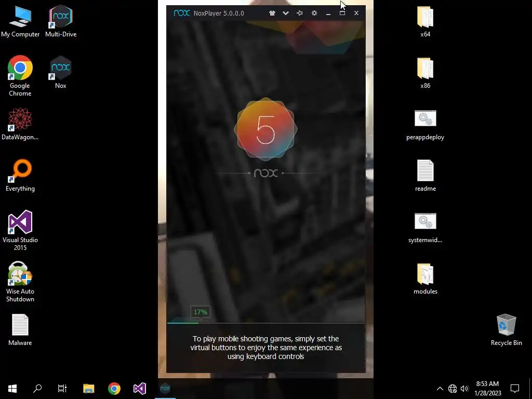Open Google Chrome desktop shortcut
Screen dimensions: 532x399
20,76
